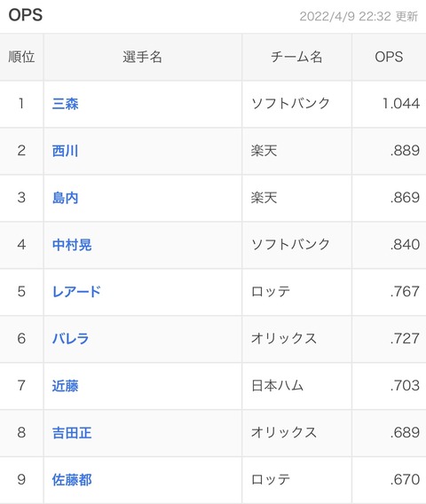This screenshot has height=504, width=426.
Task: Open player link 吉田正
Action: [x=72, y=433]
